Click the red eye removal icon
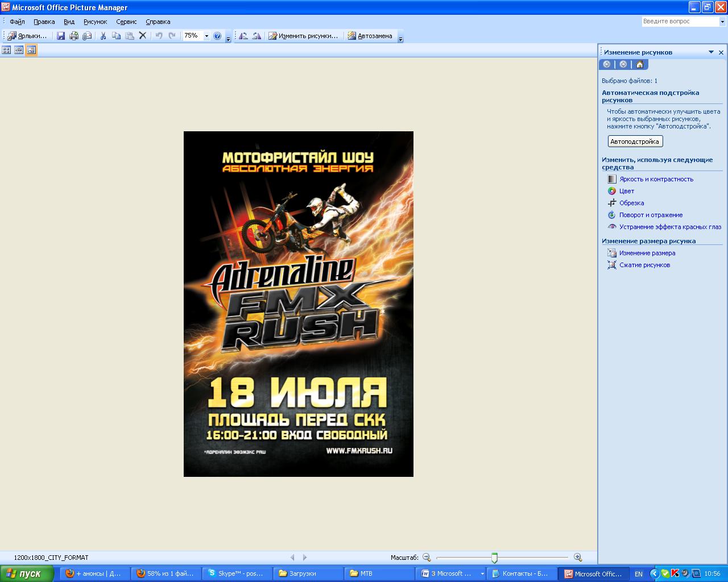Image resolution: width=728 pixels, height=582 pixels. coord(612,227)
